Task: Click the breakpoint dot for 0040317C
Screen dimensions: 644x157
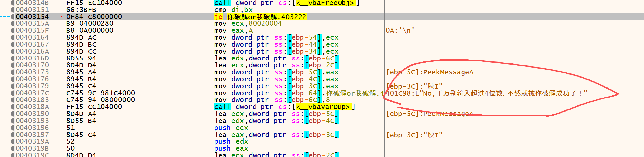Action: pos(13,93)
